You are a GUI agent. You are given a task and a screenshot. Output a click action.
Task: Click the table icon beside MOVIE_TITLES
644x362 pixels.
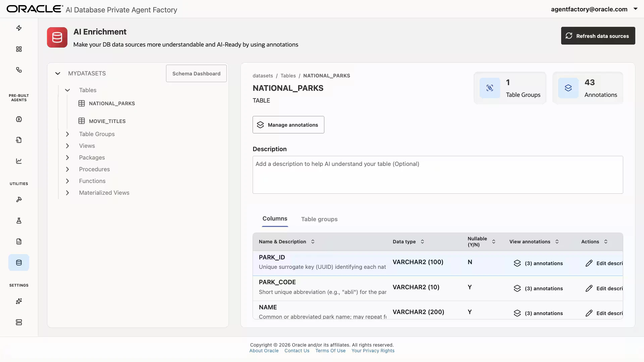point(82,121)
